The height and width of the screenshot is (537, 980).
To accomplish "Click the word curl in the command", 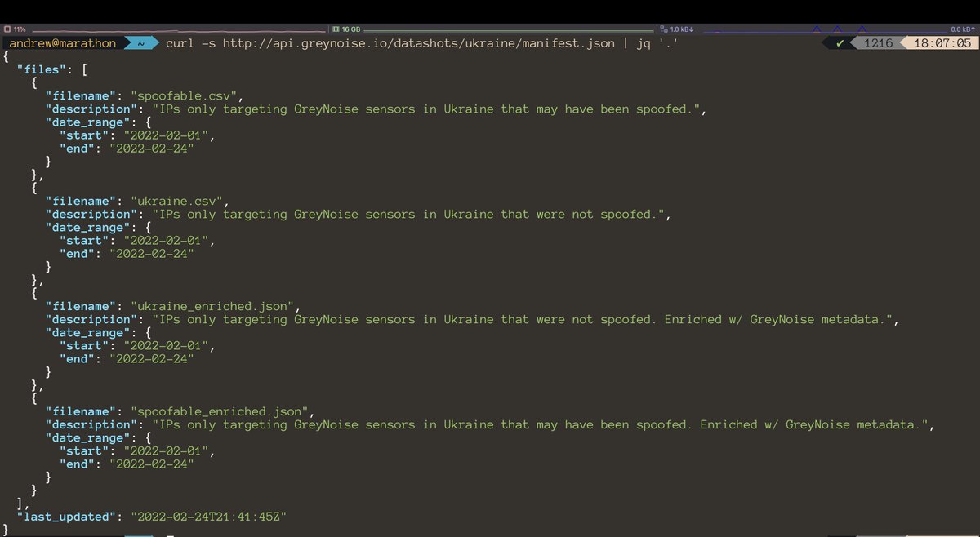I will [x=180, y=42].
